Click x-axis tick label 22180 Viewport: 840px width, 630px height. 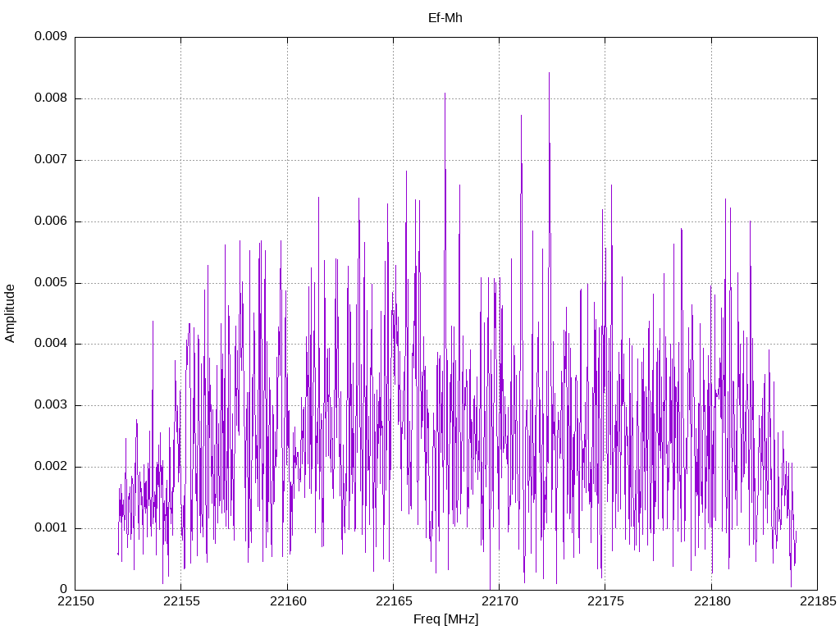[712, 601]
